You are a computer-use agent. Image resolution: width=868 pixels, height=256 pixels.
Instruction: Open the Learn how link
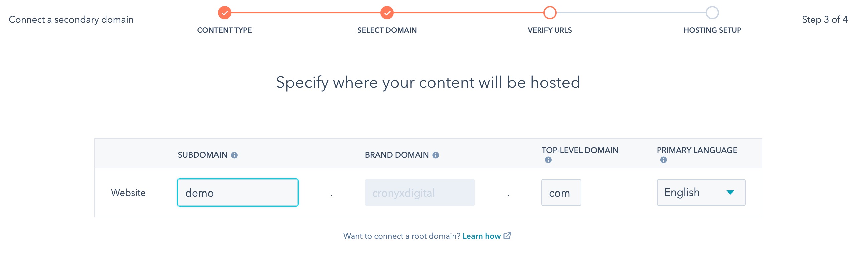tap(481, 236)
